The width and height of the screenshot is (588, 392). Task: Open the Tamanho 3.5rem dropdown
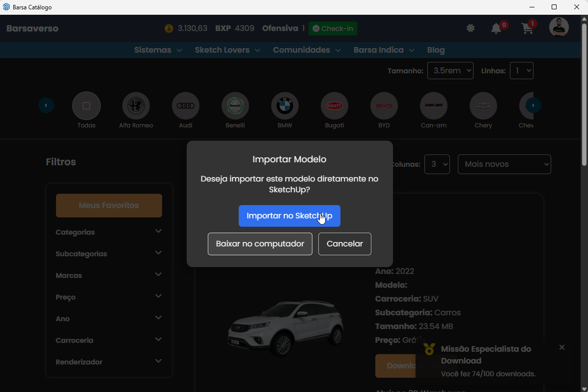pos(450,71)
